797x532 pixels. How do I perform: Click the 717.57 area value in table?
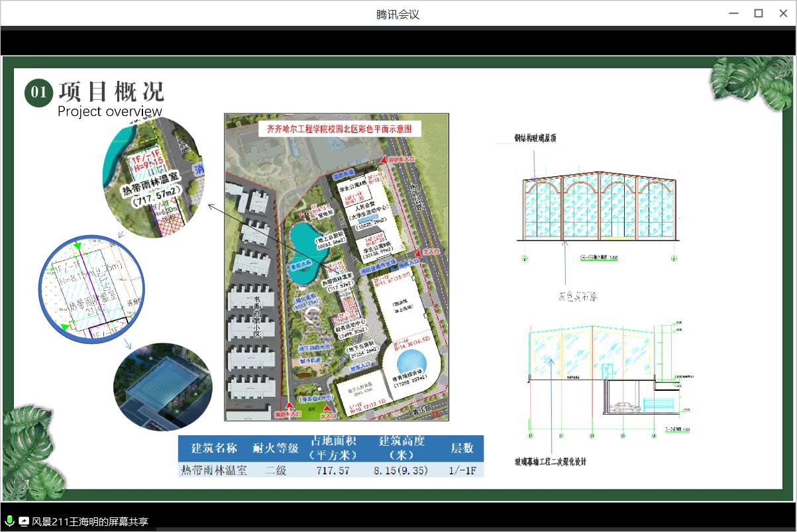click(x=333, y=470)
